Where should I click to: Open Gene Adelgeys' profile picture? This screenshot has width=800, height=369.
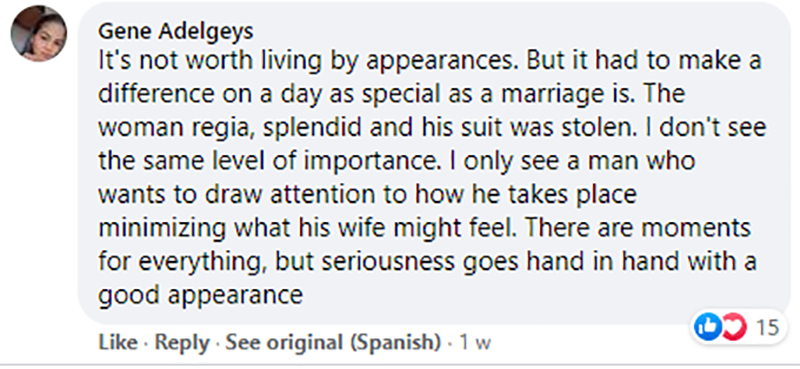(x=39, y=34)
